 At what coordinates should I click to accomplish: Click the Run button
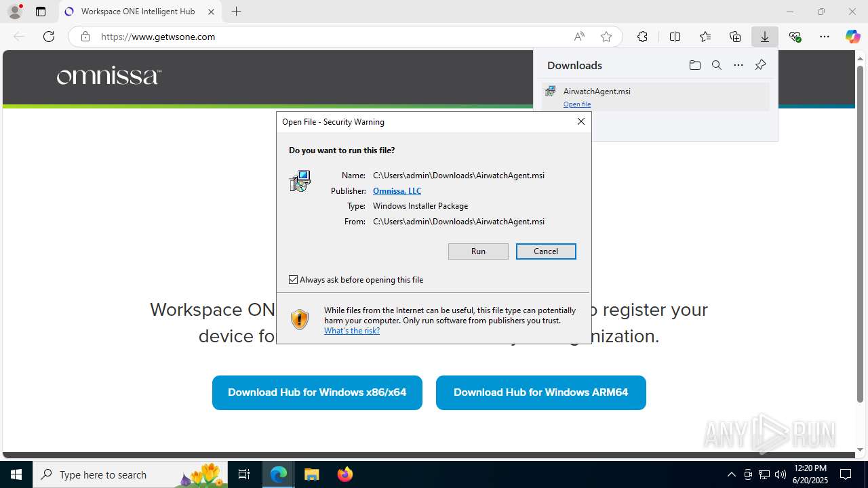(x=478, y=251)
